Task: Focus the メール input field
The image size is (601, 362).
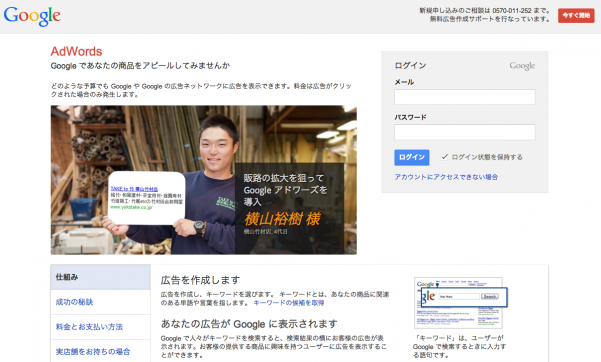Action: click(465, 97)
